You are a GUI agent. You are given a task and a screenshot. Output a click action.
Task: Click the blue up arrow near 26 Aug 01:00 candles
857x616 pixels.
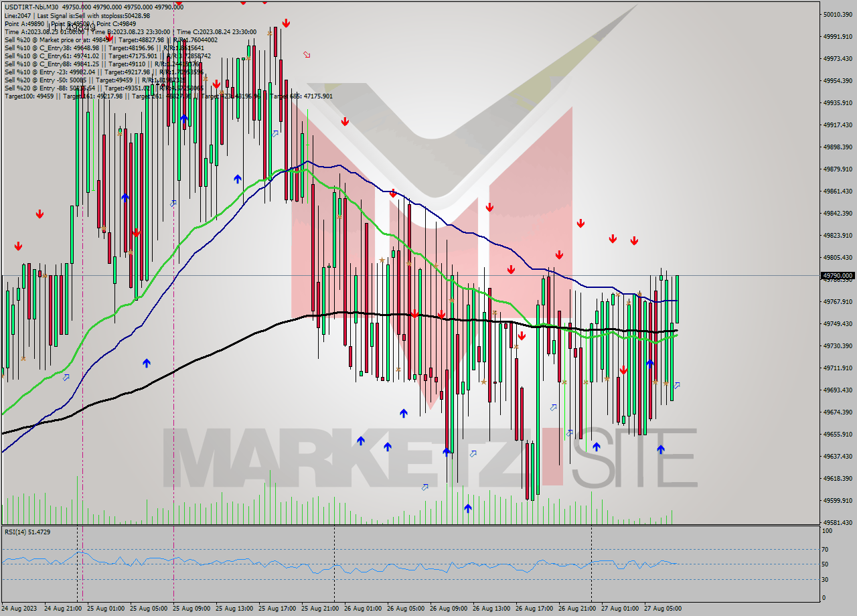(x=360, y=441)
